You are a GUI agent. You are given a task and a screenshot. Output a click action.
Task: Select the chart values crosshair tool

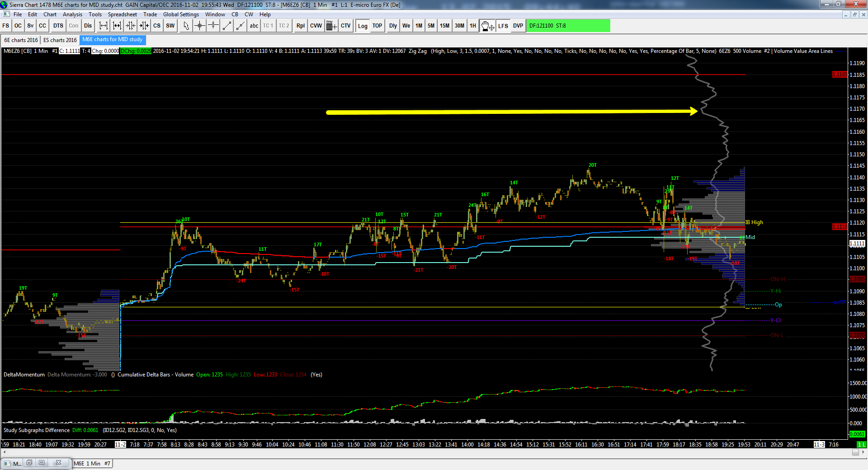coord(200,26)
